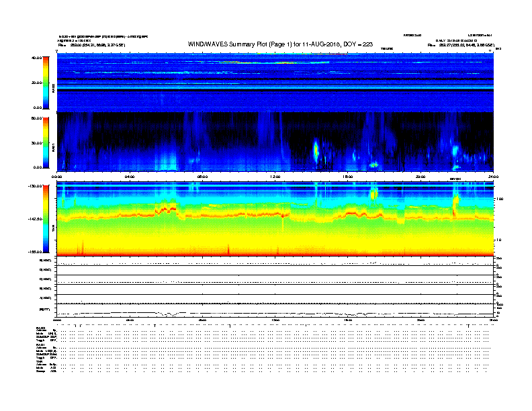The height and width of the screenshot is (411, 532).
Task: Click the TNR color scale bar
Action: pyautogui.click(x=46, y=219)
